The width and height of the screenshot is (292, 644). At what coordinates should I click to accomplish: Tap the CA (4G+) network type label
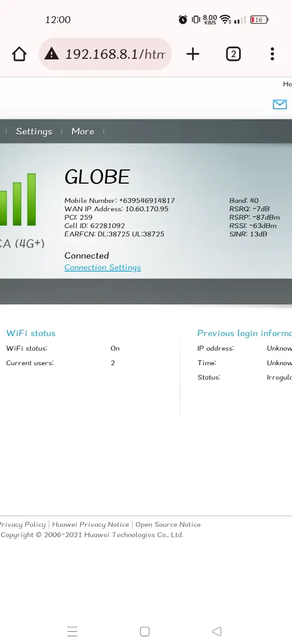click(22, 244)
